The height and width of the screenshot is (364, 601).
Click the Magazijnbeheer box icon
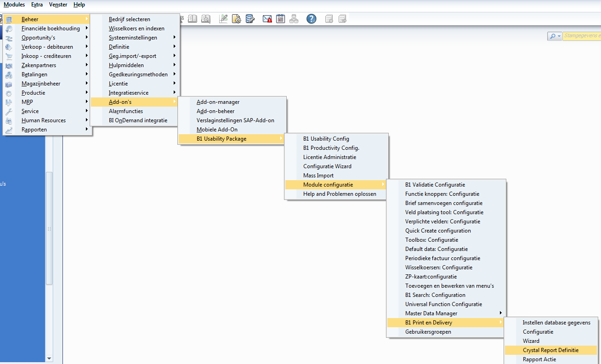9,84
